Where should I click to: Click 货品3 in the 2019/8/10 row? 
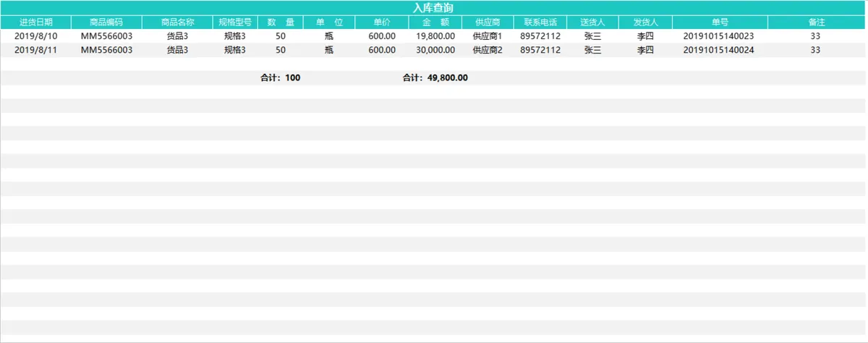tap(177, 36)
